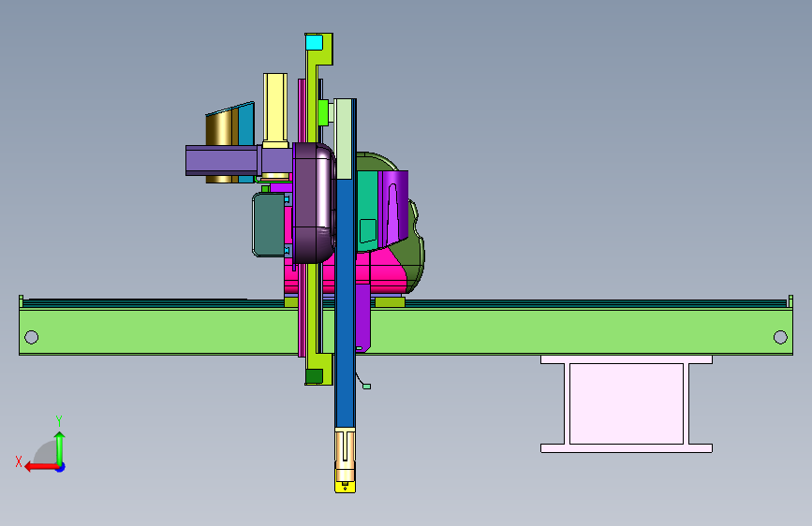812x526 pixels.
Task: Select the cyan block at the top of the yellow-green frame
Action: tap(314, 42)
